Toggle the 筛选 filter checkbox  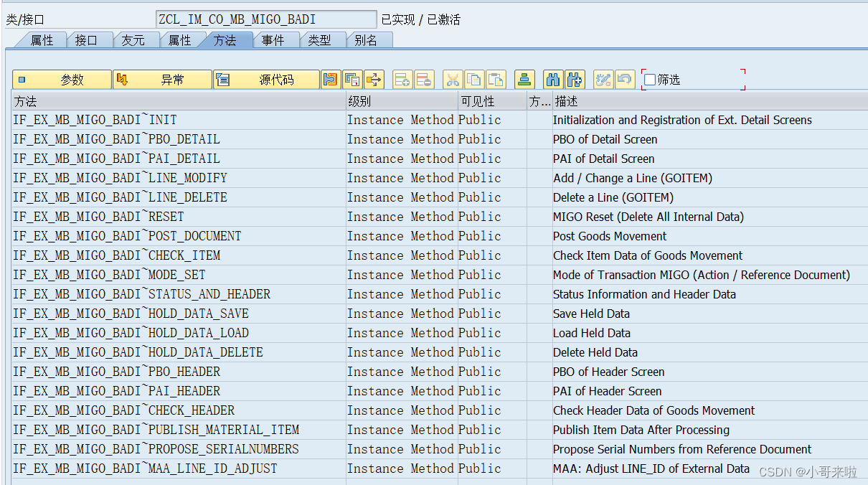click(650, 80)
